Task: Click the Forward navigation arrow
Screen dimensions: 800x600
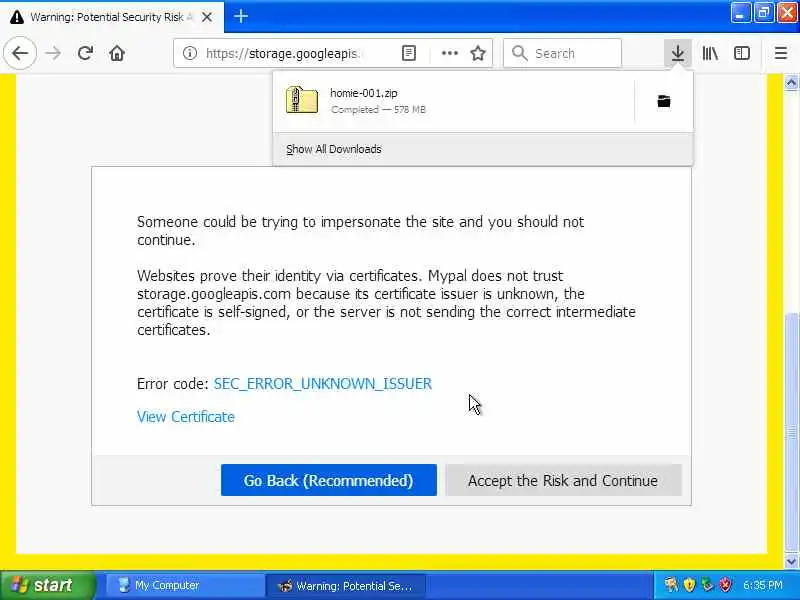Action: (53, 53)
